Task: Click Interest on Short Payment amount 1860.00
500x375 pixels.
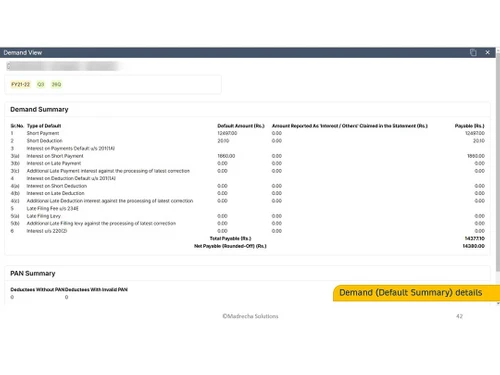Action: point(226,156)
